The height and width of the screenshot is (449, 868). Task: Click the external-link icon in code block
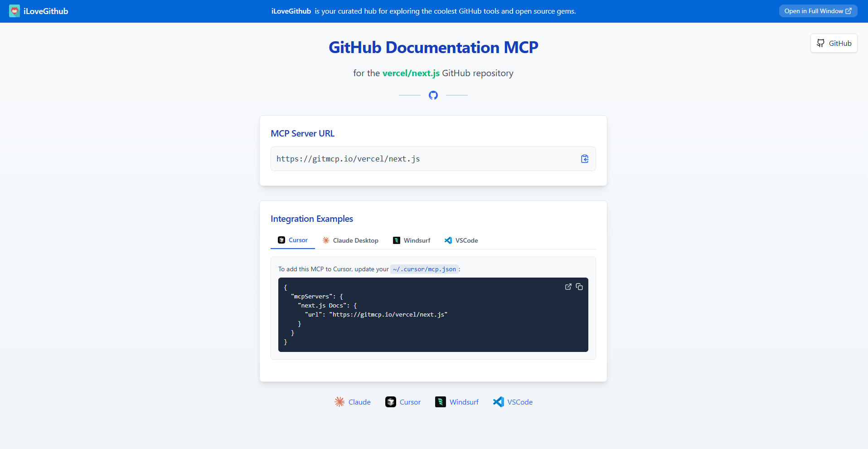568,287
